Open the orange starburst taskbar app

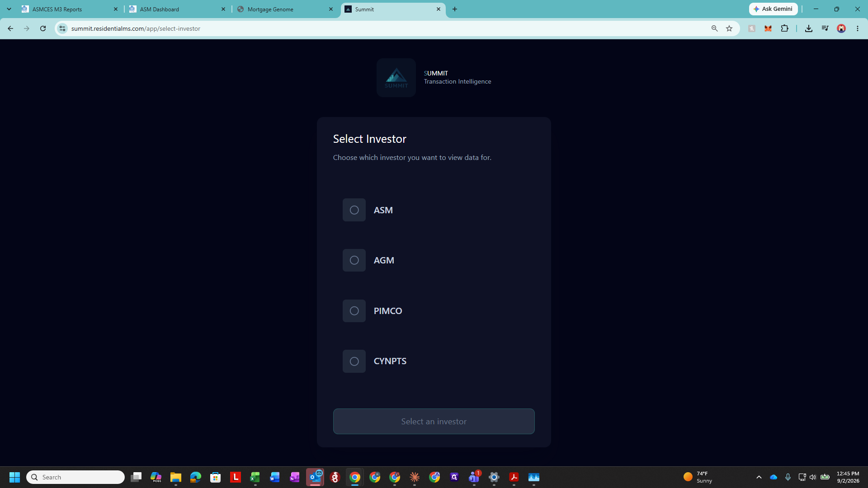click(415, 477)
